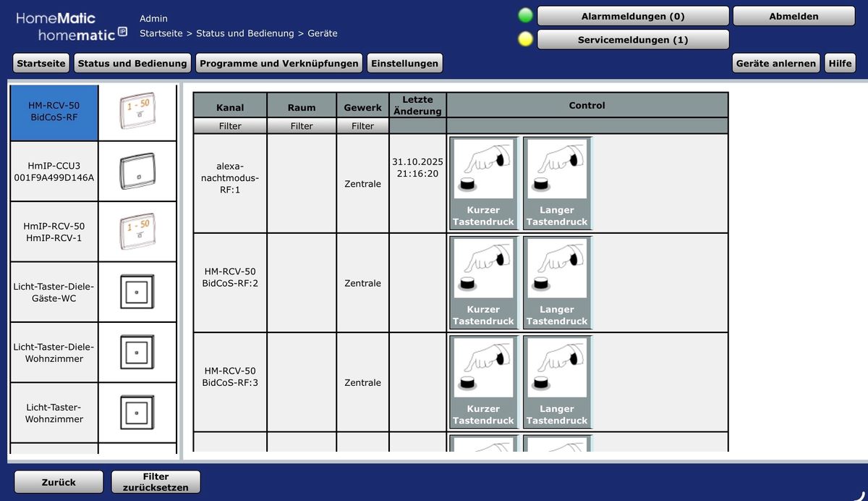Open the Kanal column Filter
The image size is (868, 501).
coord(230,126)
